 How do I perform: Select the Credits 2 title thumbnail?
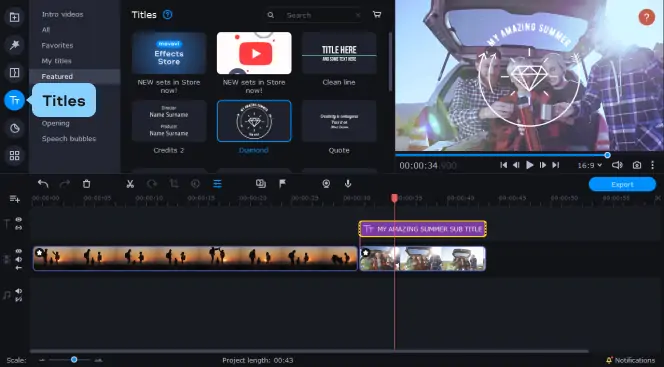click(169, 121)
